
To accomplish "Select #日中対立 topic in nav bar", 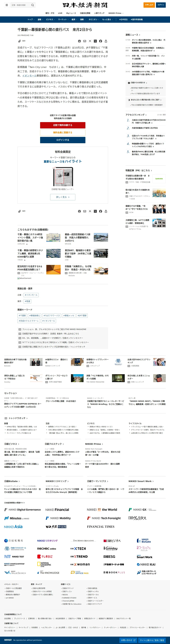I will pyautogui.click(x=123, y=20).
